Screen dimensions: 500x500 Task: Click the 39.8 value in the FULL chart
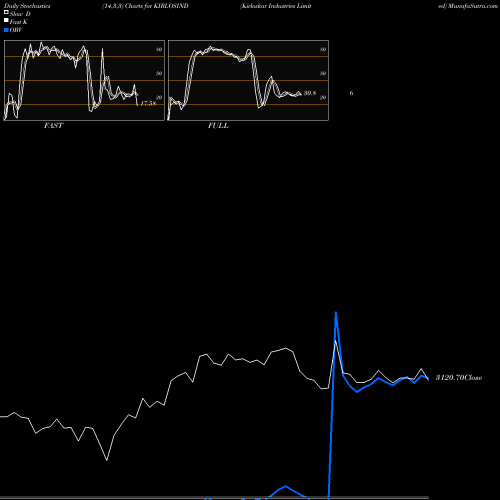(310, 93)
